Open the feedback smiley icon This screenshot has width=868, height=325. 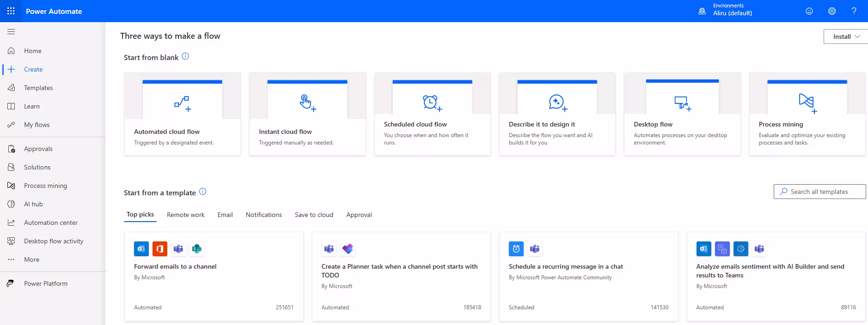coord(809,11)
